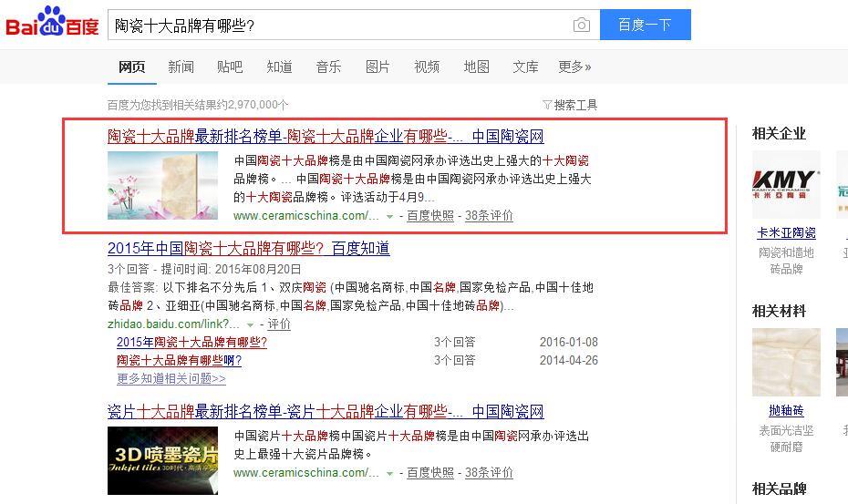Open 搜索工具 filter icon
Screen dimensions: 848x504
click(547, 105)
